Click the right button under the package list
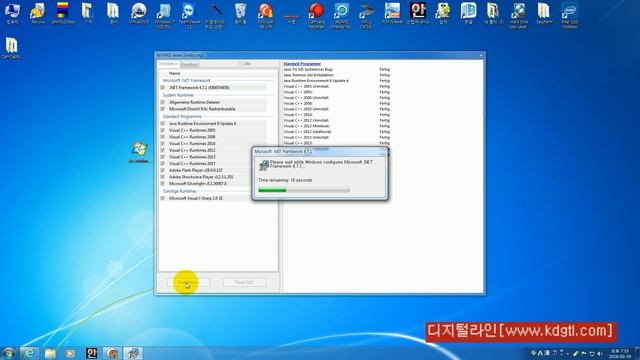This screenshot has height=360, width=640. (244, 282)
